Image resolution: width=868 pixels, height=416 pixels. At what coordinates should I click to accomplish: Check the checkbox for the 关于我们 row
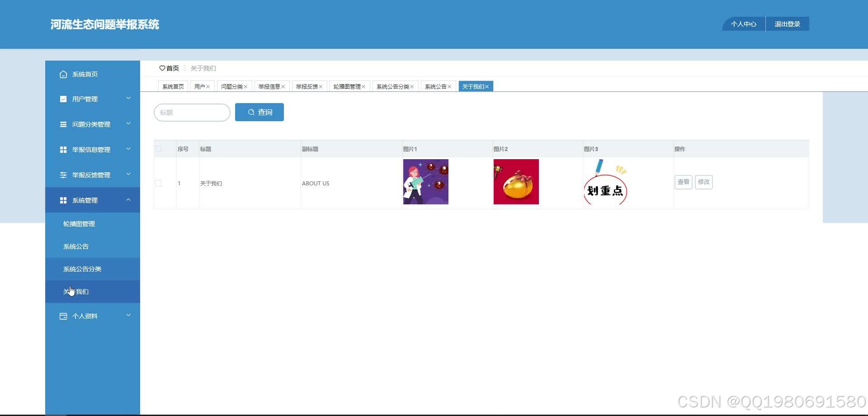click(x=158, y=183)
